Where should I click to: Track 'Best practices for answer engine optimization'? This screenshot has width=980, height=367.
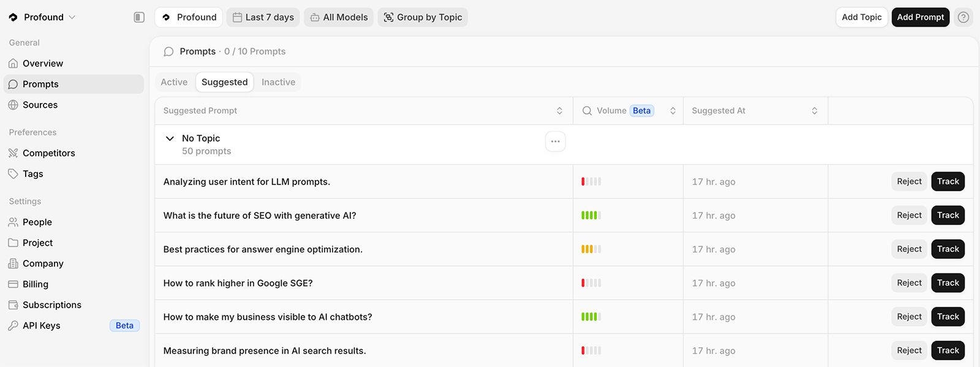(x=948, y=249)
